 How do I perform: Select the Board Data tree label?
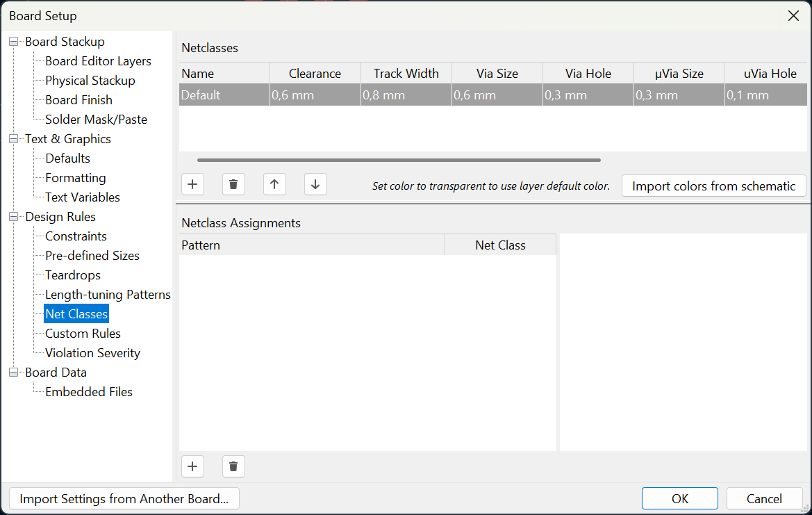[x=56, y=373]
